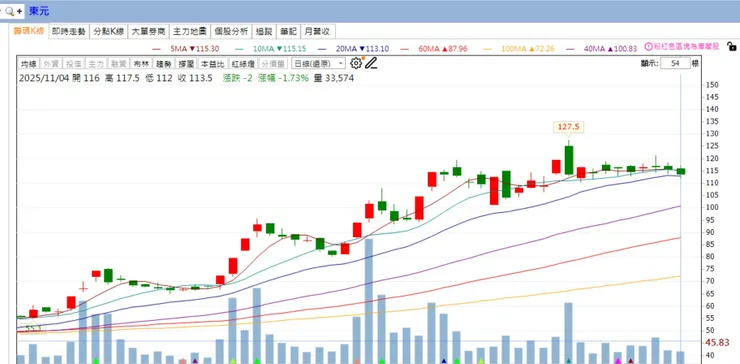Toggle the 主力 overlay button

coord(96,64)
